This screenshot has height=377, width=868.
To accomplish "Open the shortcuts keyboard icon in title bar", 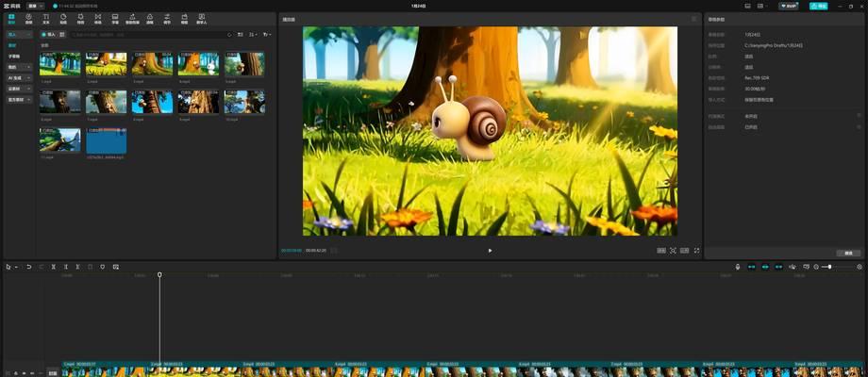I will click(747, 6).
